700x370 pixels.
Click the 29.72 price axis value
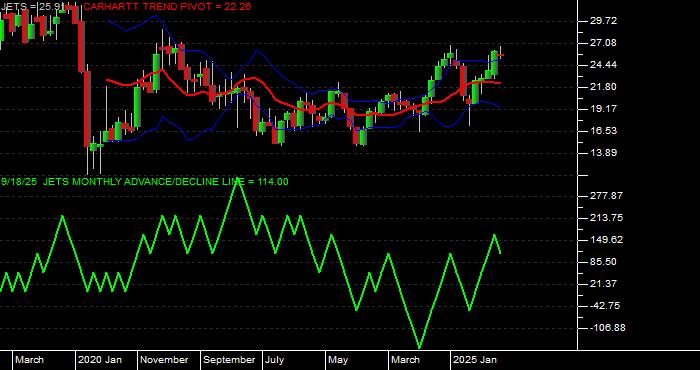click(603, 21)
